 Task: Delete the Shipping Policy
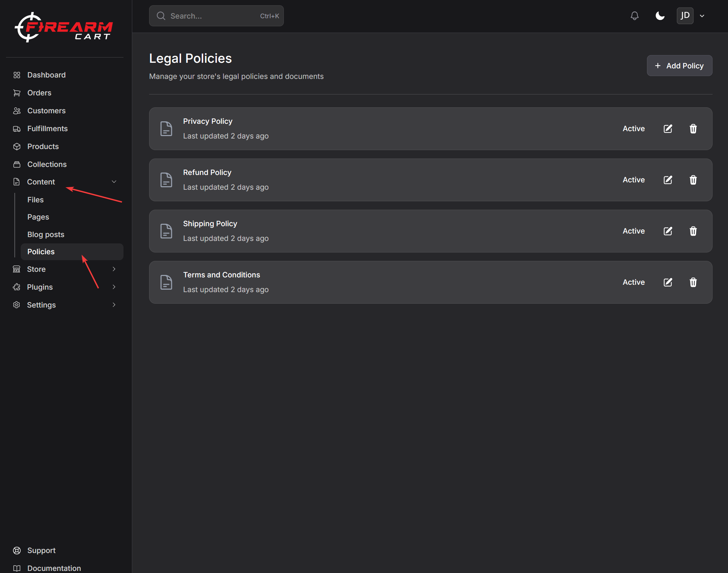pos(693,231)
